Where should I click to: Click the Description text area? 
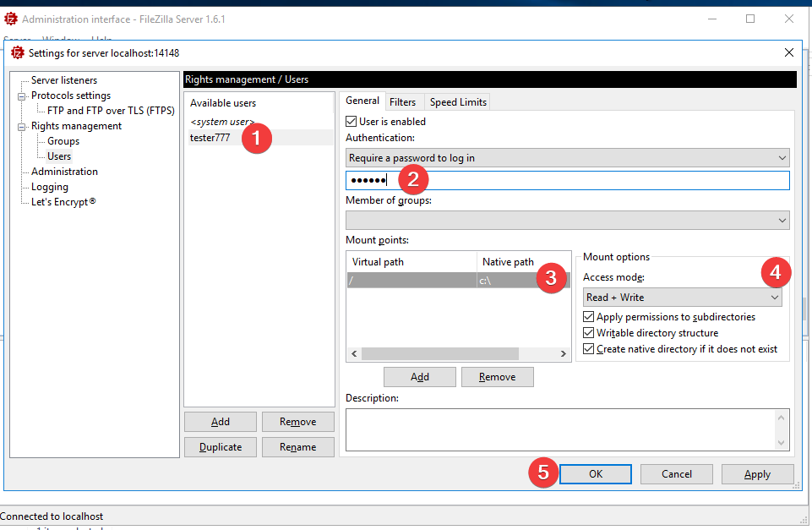point(560,429)
